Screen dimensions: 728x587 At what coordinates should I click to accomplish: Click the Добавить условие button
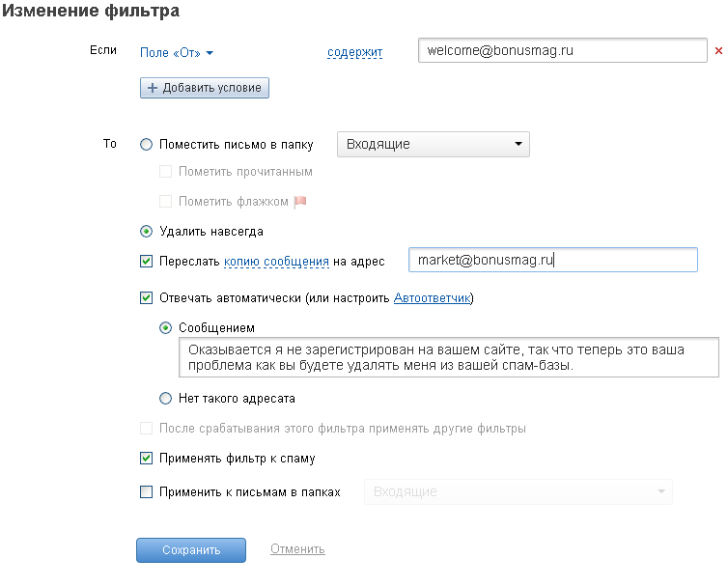[x=205, y=88]
